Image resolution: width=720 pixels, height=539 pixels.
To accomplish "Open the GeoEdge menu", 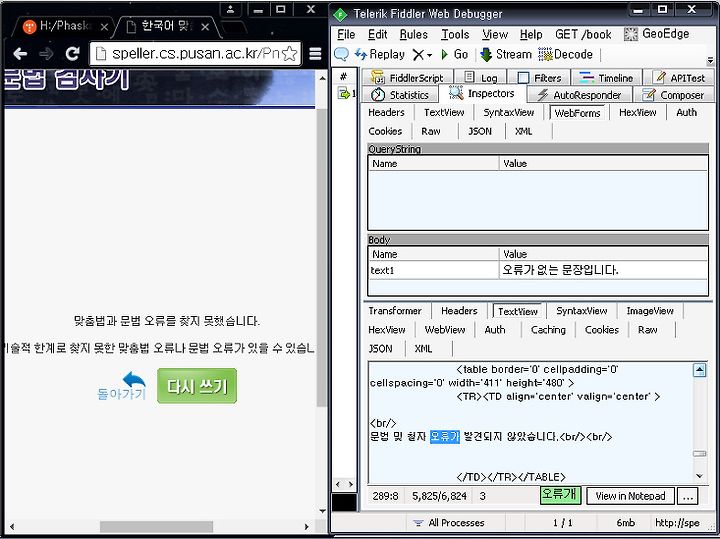I will 657,34.
